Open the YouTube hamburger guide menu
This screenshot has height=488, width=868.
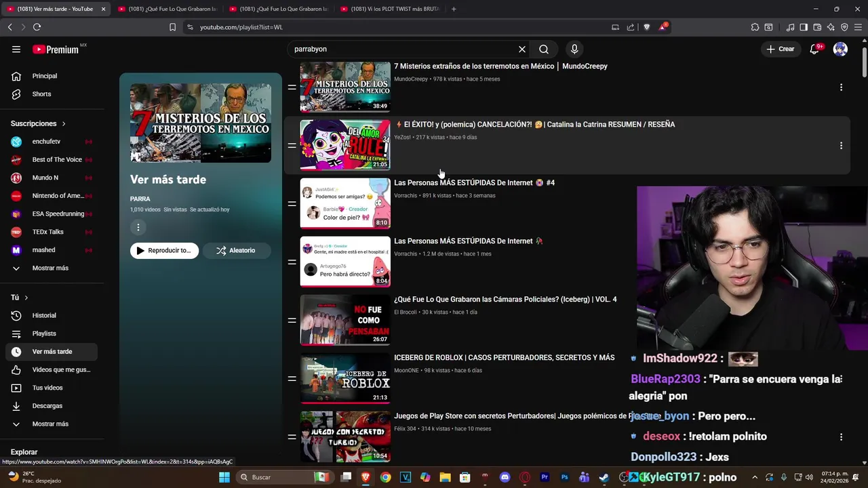(x=16, y=49)
